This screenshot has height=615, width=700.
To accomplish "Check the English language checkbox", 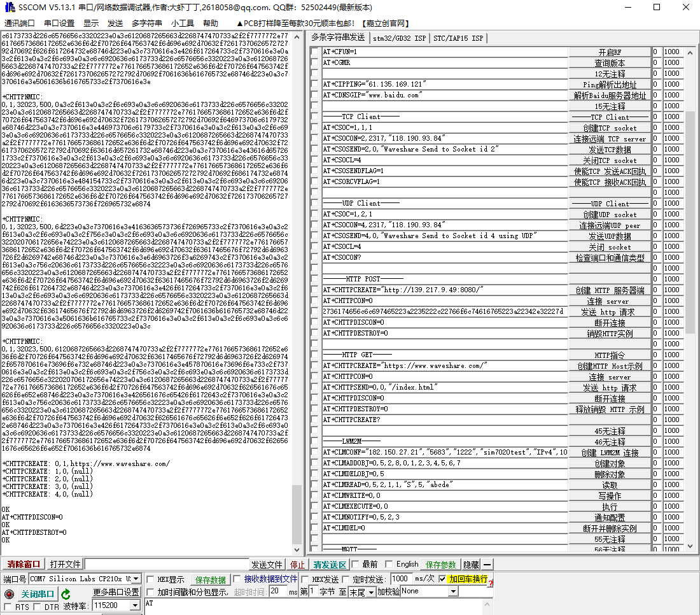I will point(389,564).
